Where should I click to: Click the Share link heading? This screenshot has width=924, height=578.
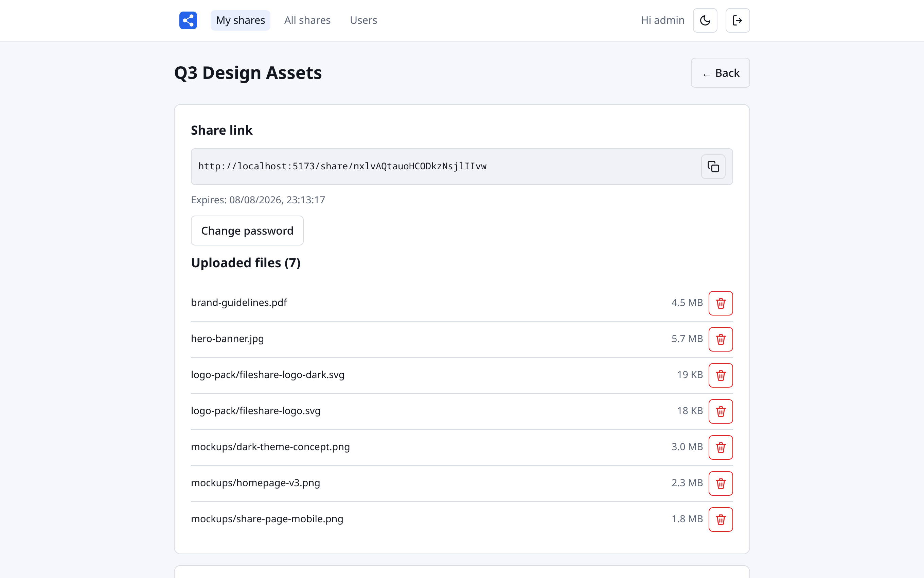click(x=221, y=130)
